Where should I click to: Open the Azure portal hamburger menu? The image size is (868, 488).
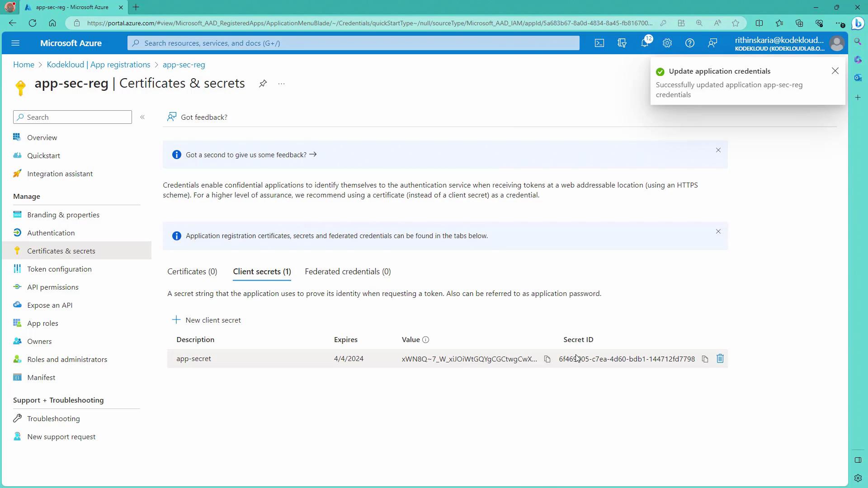[15, 43]
